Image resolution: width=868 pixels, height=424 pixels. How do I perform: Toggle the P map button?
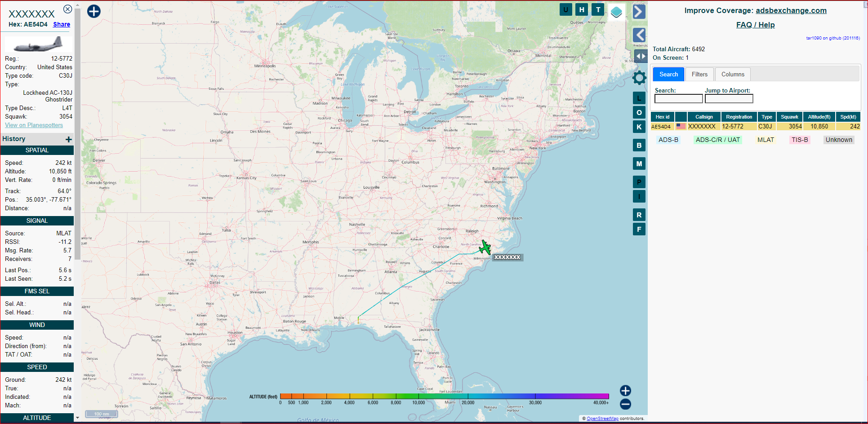tap(639, 182)
